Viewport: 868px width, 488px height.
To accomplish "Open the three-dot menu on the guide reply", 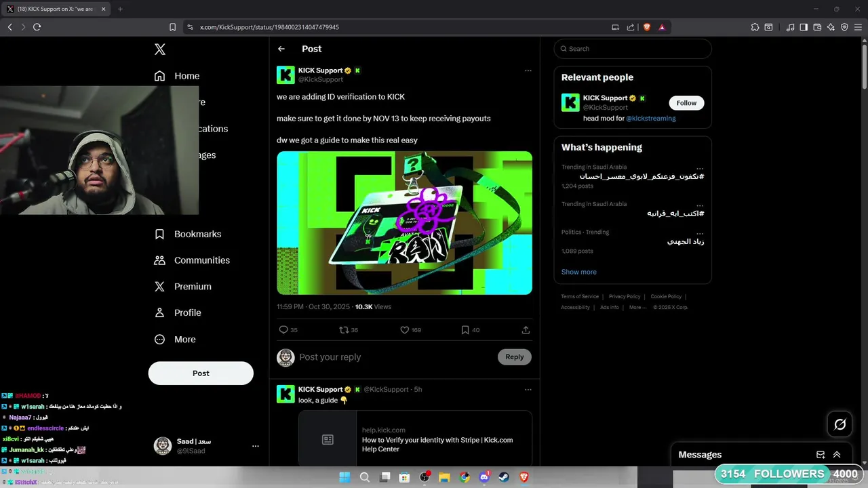I will tap(528, 390).
